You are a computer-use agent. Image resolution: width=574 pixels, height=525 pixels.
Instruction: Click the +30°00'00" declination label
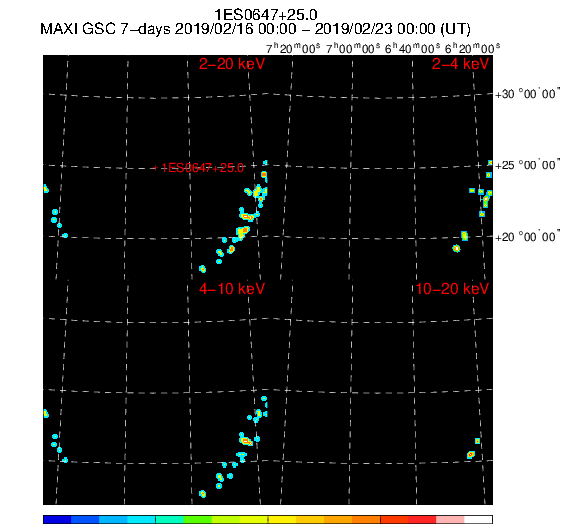coord(528,94)
